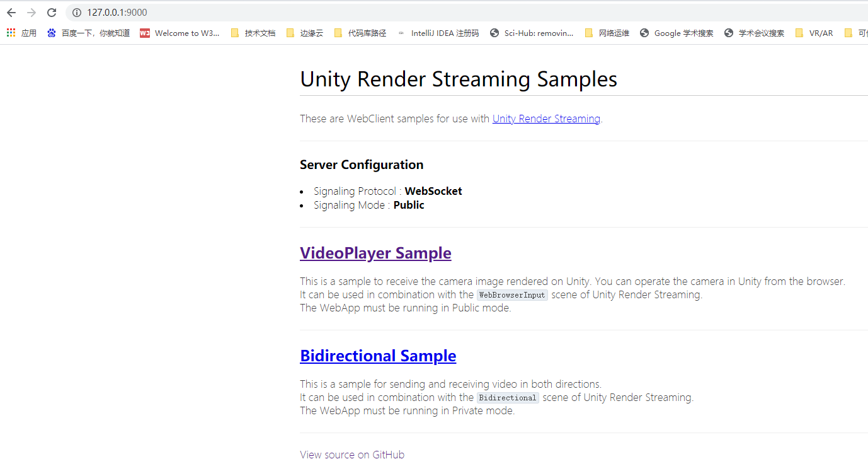Select the 代码库路径 bookmark folder
The height and width of the screenshot is (459, 868).
coord(360,33)
